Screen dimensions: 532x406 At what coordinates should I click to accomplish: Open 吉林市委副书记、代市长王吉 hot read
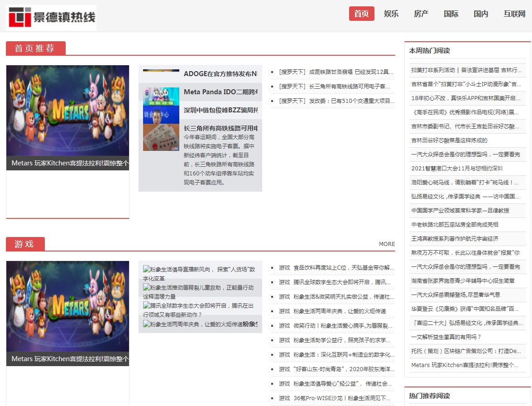[465, 126]
